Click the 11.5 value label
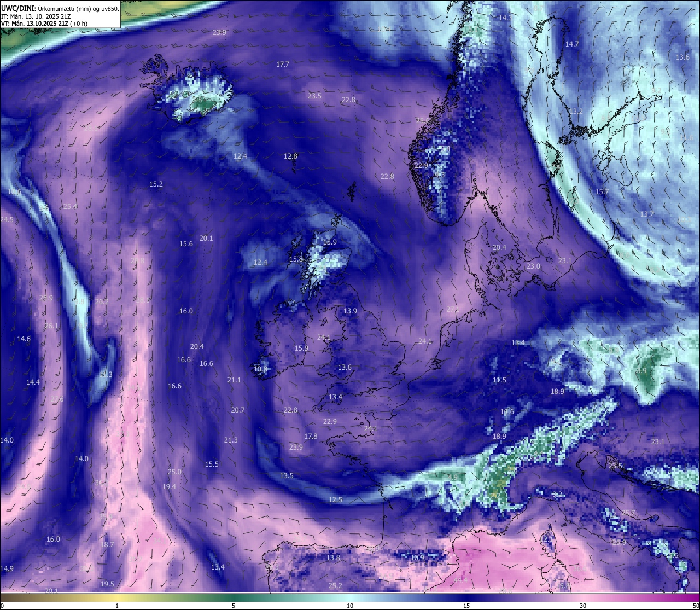The image size is (700, 610). click(499, 380)
